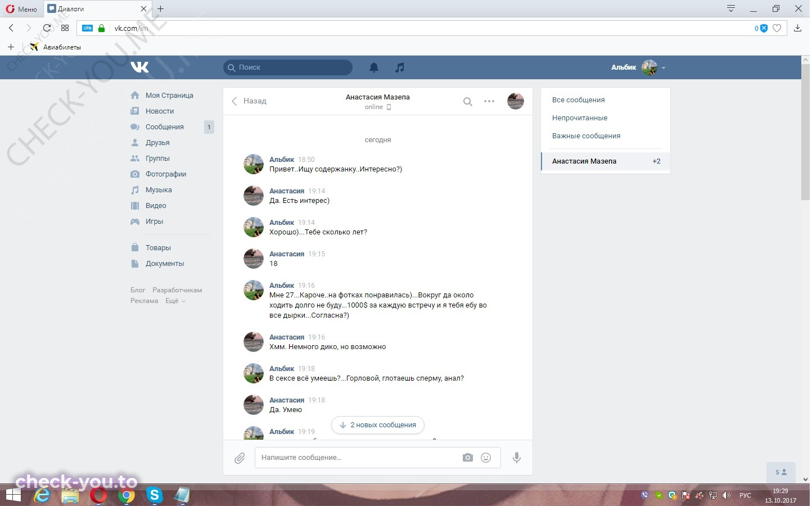Open the emoji smiley picker
The image size is (812, 506).
[486, 458]
